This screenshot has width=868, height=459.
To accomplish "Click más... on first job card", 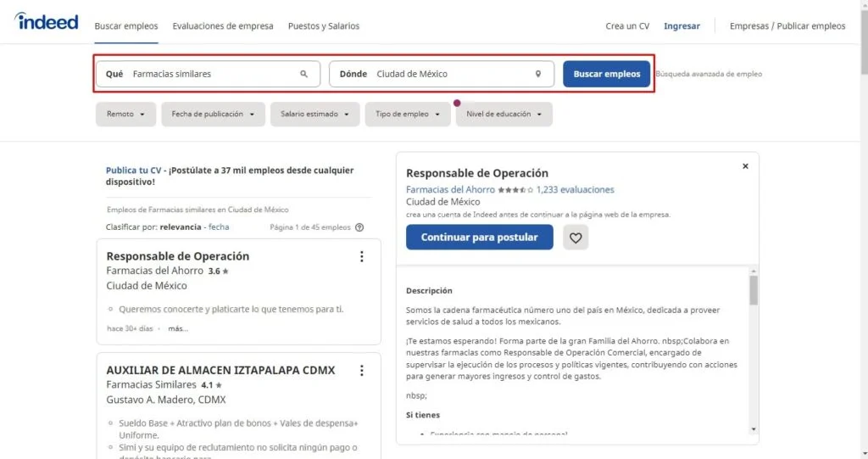I will 178,328.
